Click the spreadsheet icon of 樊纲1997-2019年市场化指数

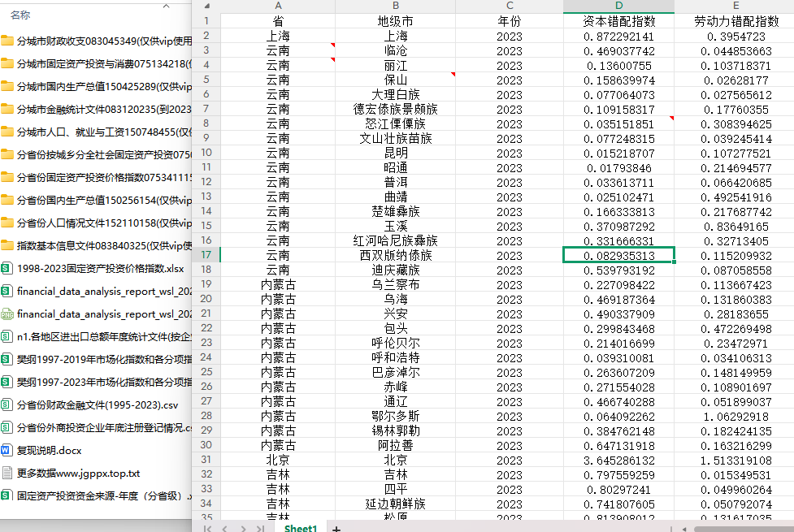pos(7,359)
